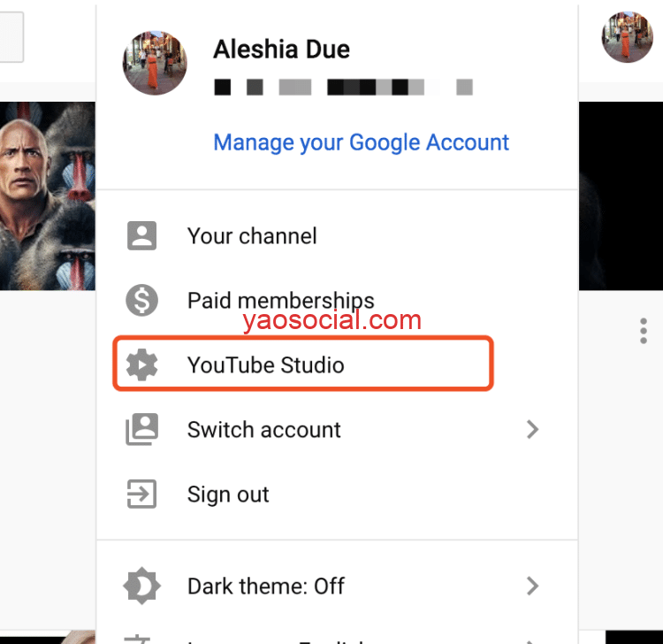
Task: Click the Paid memberships dollar icon
Action: 141,300
